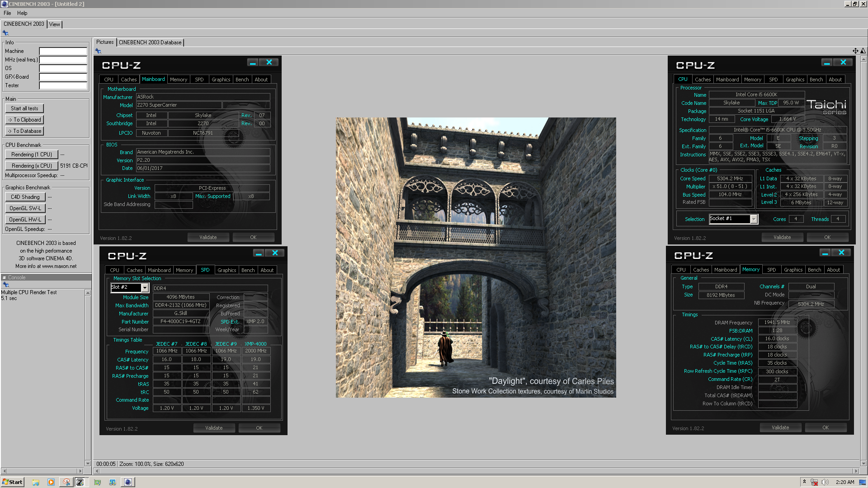868x488 pixels.
Task: Click the Tester input field
Action: (63, 85)
